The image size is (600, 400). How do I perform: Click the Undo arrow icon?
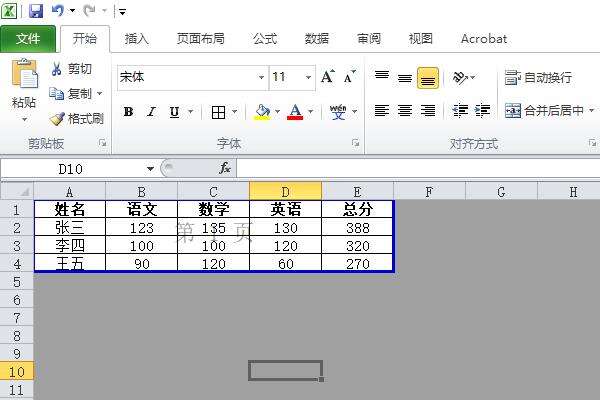(58, 10)
